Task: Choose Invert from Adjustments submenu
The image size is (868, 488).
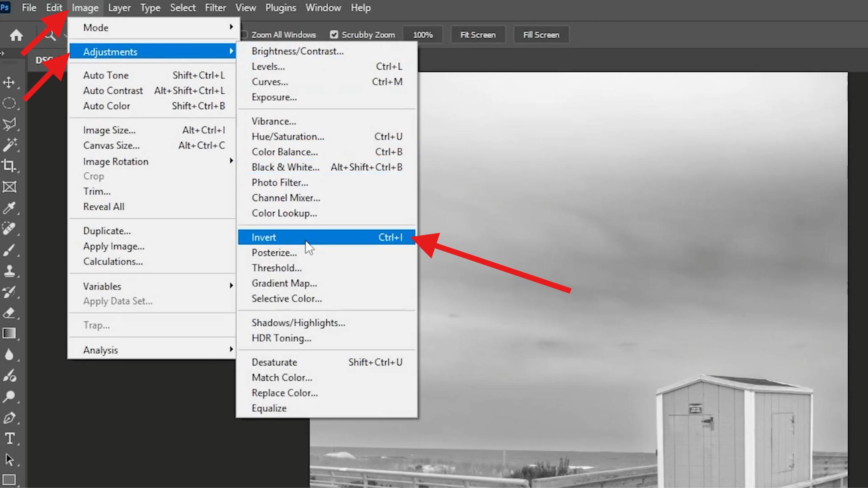Action: (x=327, y=237)
